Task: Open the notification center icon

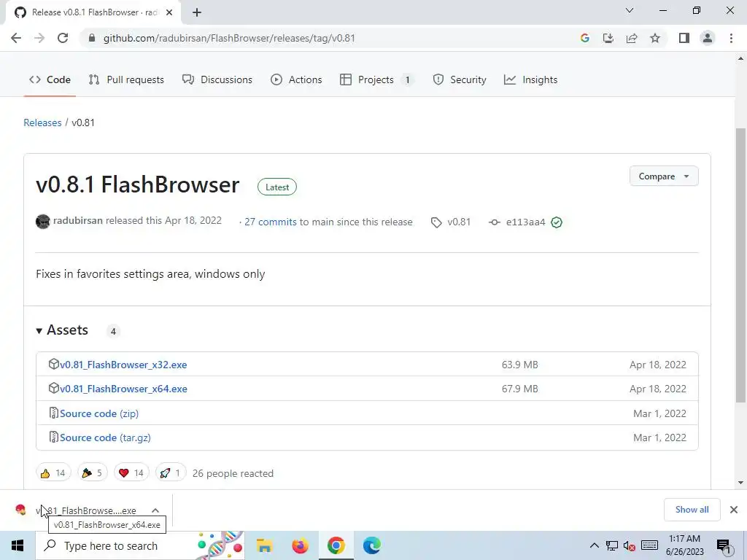Action: pyautogui.click(x=724, y=545)
